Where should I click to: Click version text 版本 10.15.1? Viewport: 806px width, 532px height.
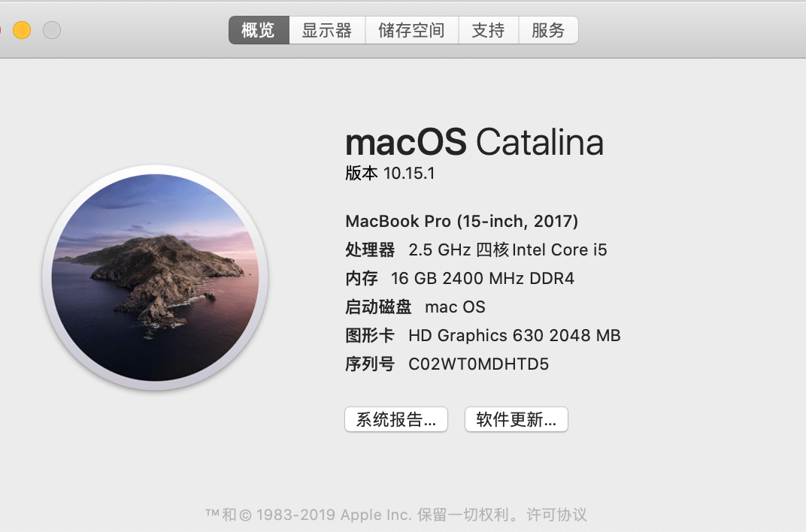tap(390, 173)
